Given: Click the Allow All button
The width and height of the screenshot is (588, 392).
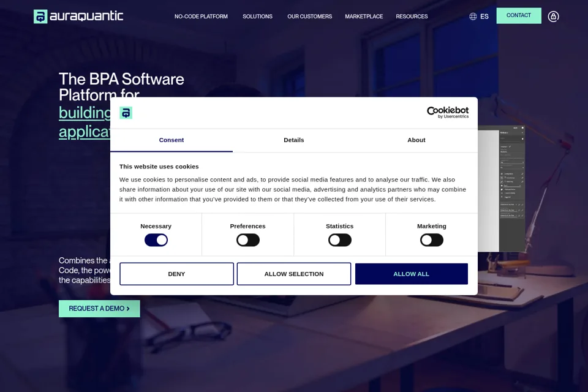Looking at the screenshot, I should [412, 274].
